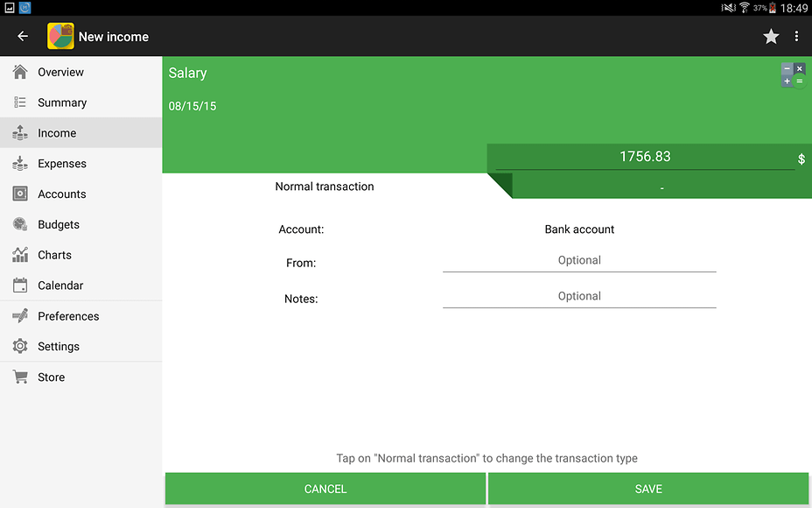Image resolution: width=812 pixels, height=508 pixels.
Task: Open the three-dot overflow menu
Action: (796, 36)
